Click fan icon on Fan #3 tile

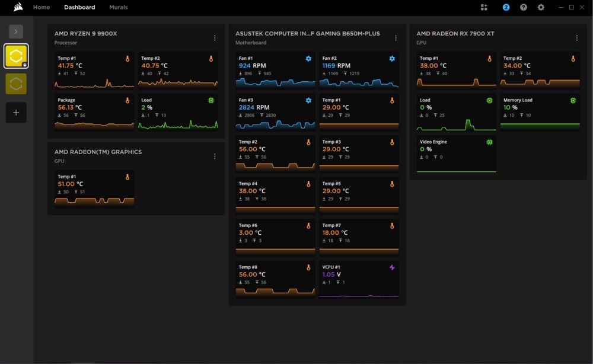point(308,100)
